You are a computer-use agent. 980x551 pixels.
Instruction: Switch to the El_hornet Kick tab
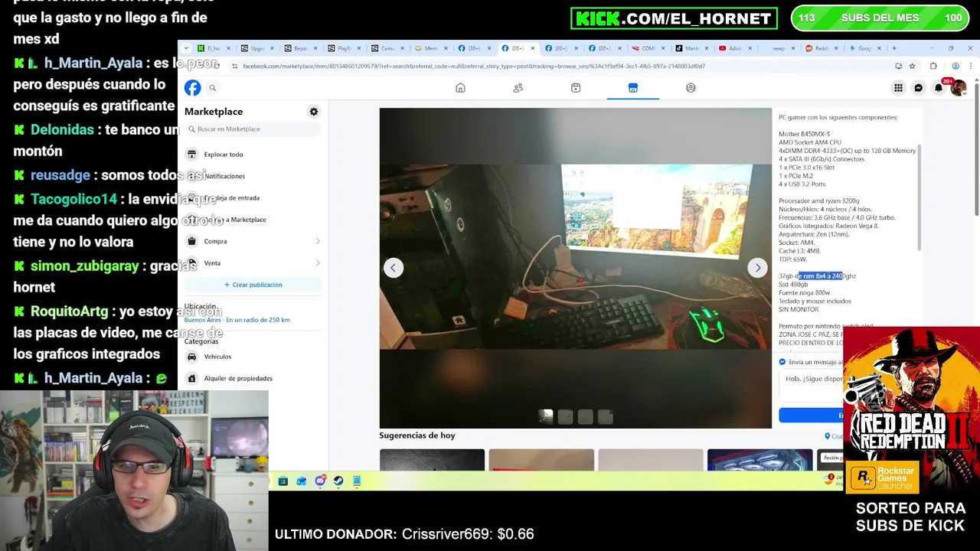(212, 48)
